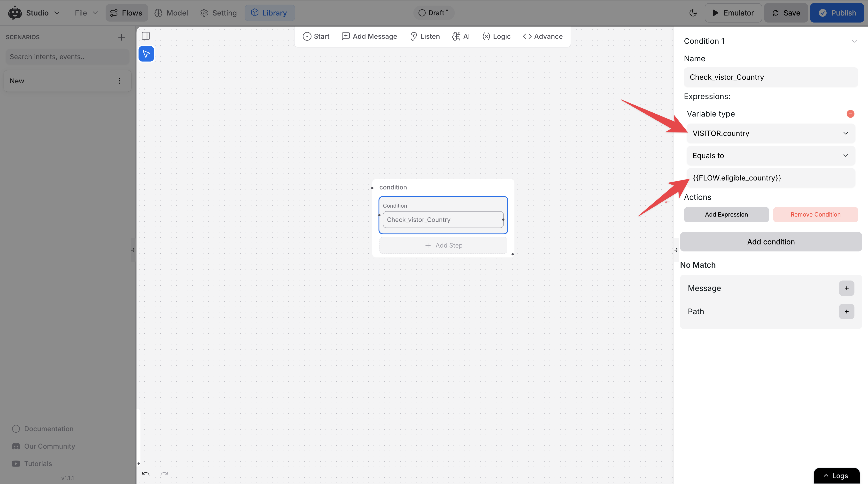Click the Model brain icon

tap(158, 13)
